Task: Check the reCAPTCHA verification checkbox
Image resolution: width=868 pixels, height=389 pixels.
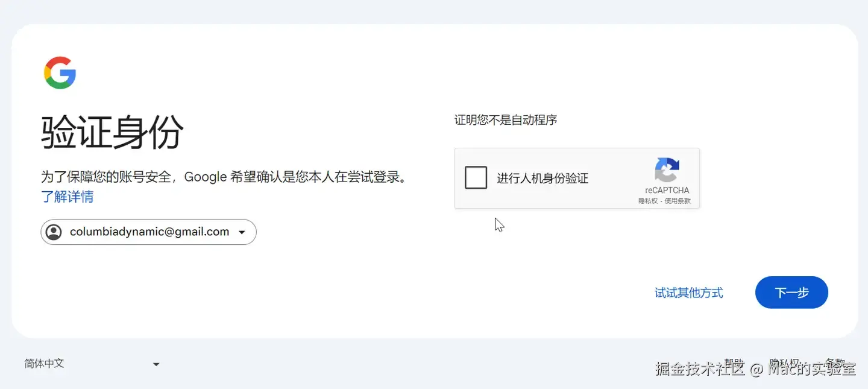Action: click(x=476, y=178)
